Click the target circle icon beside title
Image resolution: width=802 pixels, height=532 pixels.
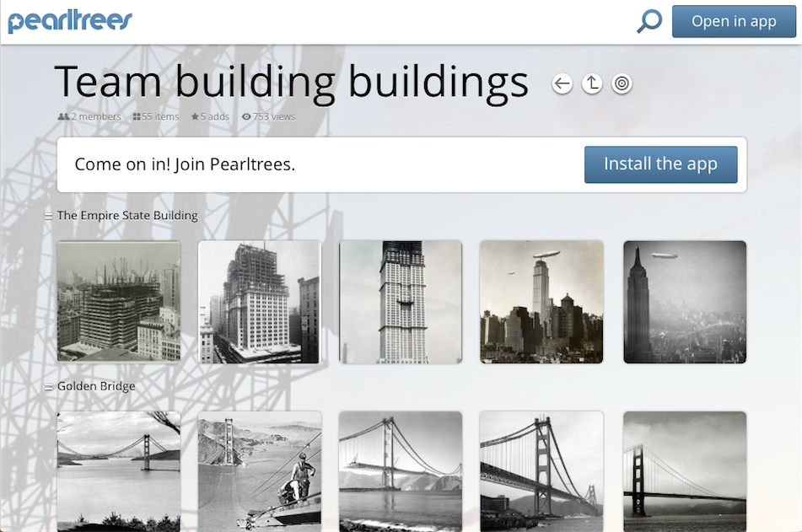tap(622, 83)
